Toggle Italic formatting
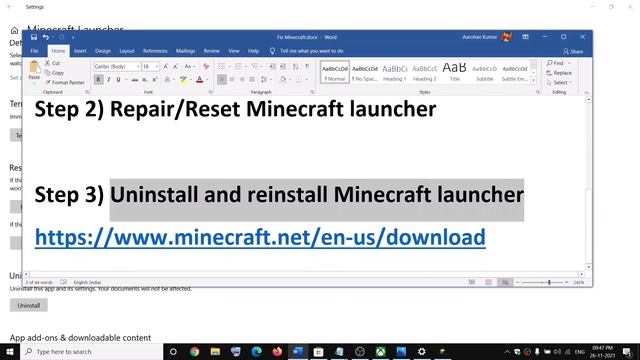Screen dimensions: 640x360 pyautogui.click(x=109, y=80)
